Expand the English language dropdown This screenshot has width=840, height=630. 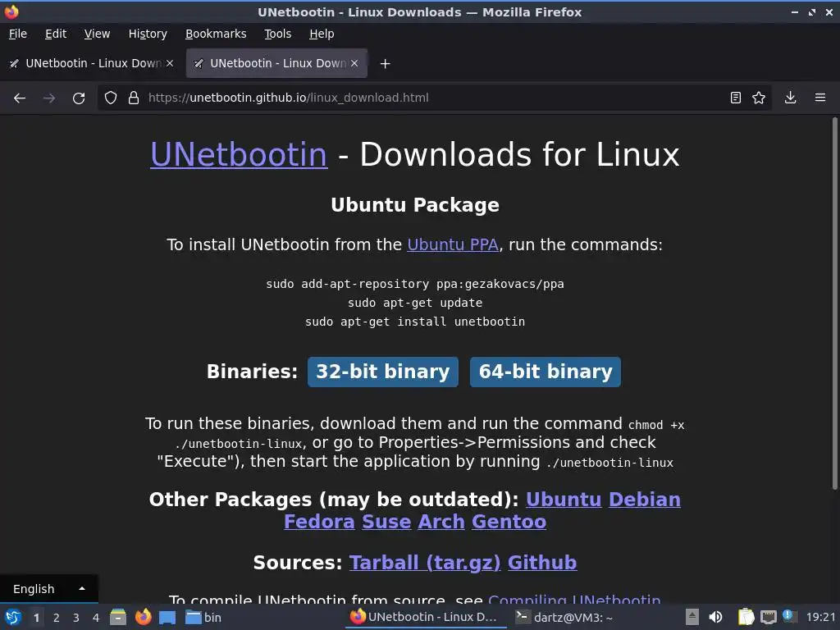48,589
